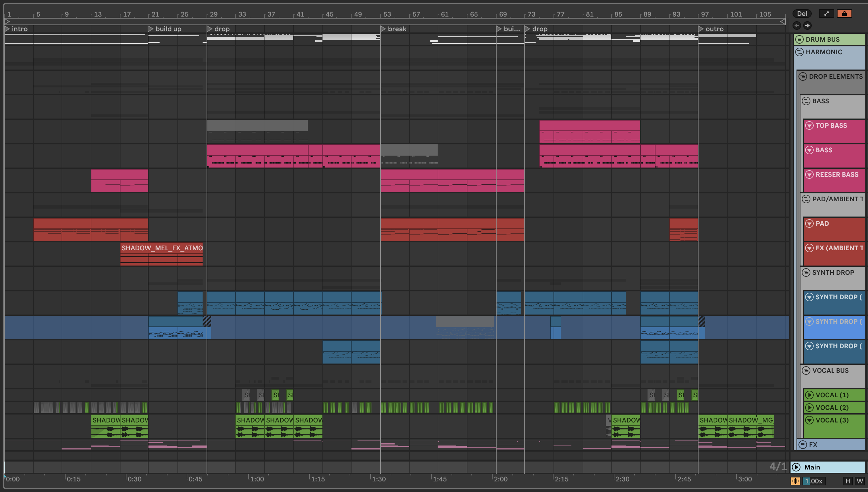Image resolution: width=868 pixels, height=492 pixels.
Task: Adjust the 1.00x zoom slider
Action: [x=814, y=481]
